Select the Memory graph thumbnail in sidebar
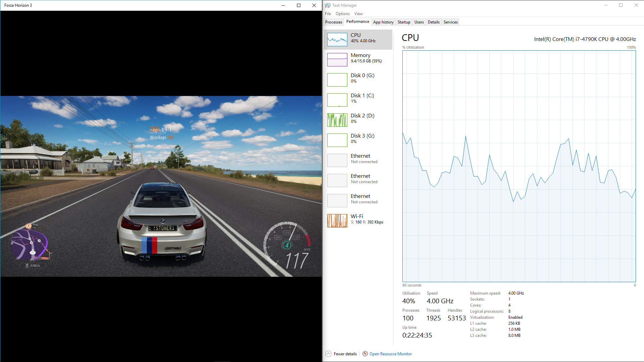Viewport: 644px width, 362px height. click(337, 60)
